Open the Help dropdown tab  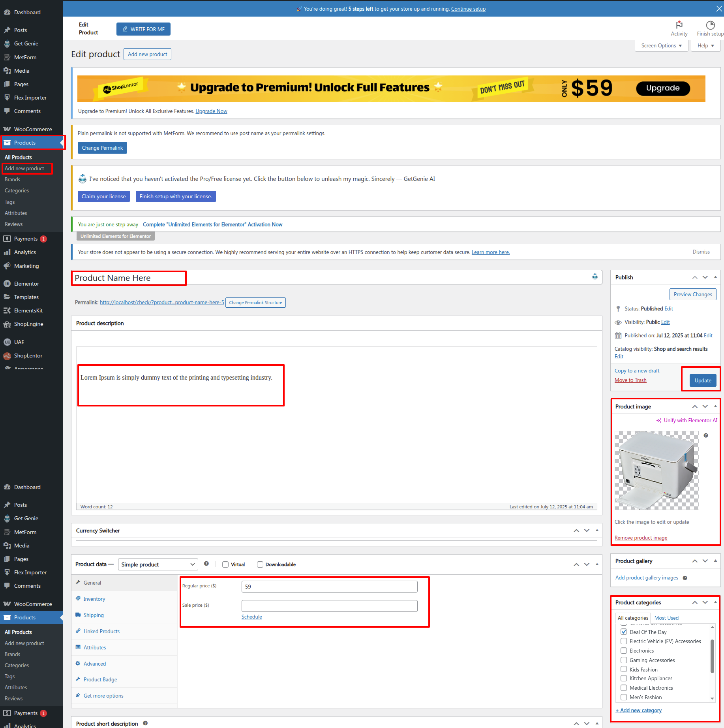point(705,45)
